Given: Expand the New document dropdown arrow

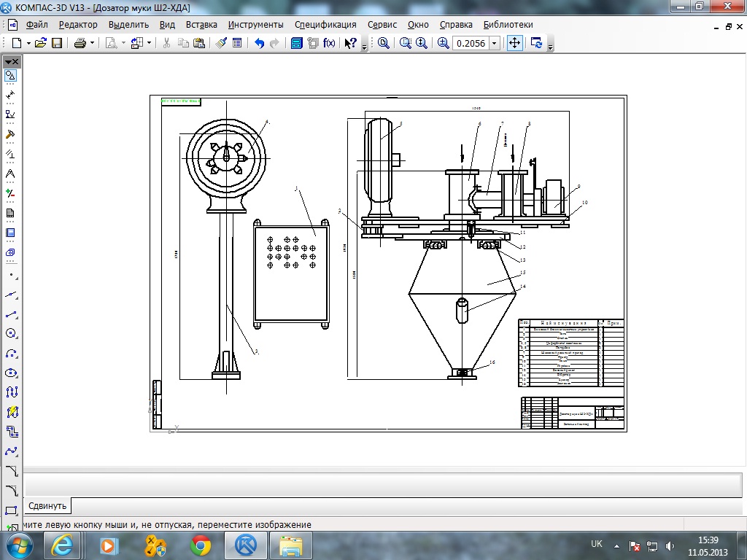Looking at the screenshot, I should [x=28, y=43].
